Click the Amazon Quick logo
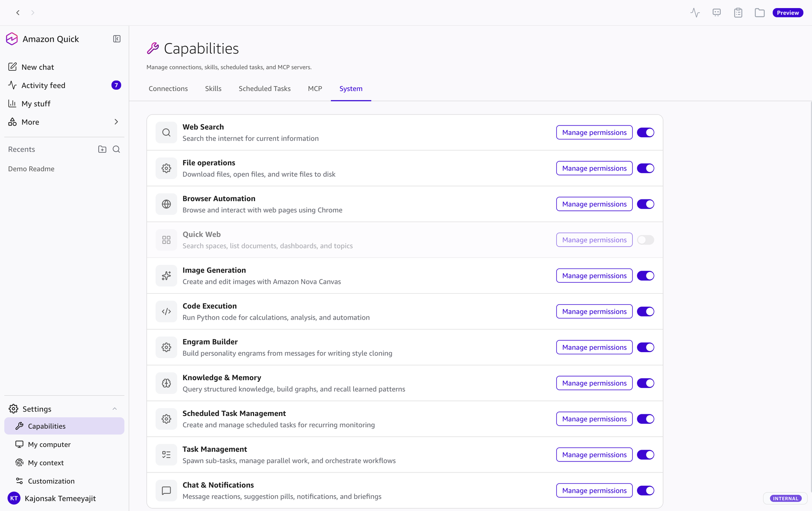The width and height of the screenshot is (812, 511). [x=12, y=39]
